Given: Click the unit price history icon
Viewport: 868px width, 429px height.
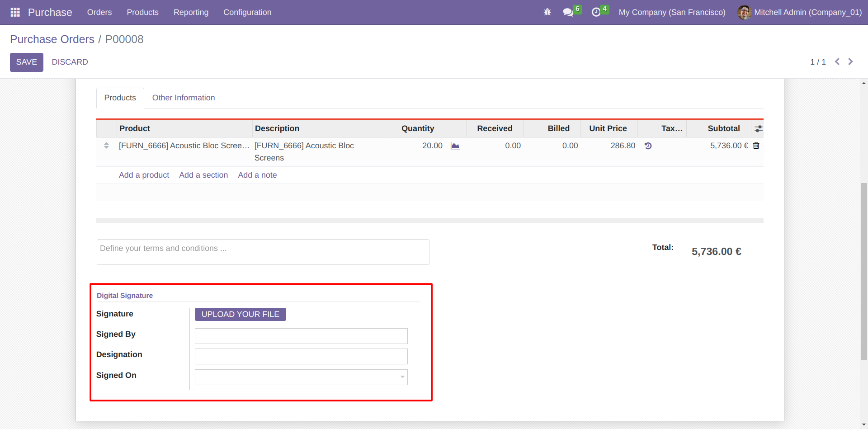Looking at the screenshot, I should click(x=648, y=146).
